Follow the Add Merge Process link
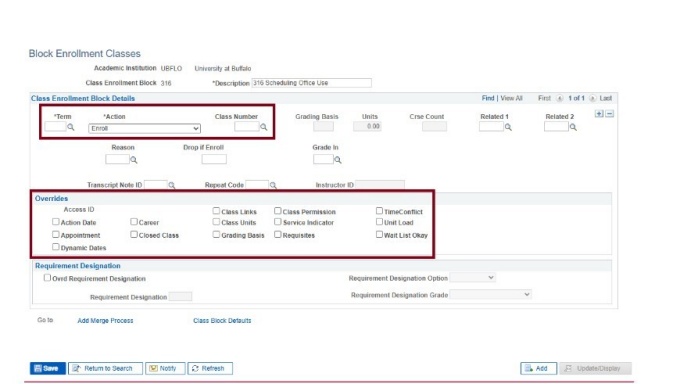Screen dimensions: 680x384 pyautogui.click(x=105, y=321)
